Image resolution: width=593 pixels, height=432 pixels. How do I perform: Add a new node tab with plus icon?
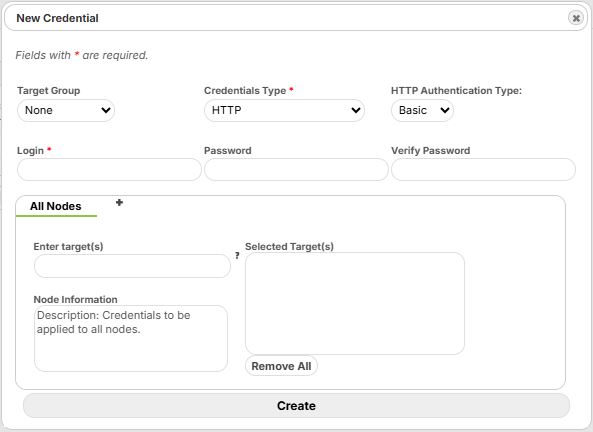pos(119,203)
